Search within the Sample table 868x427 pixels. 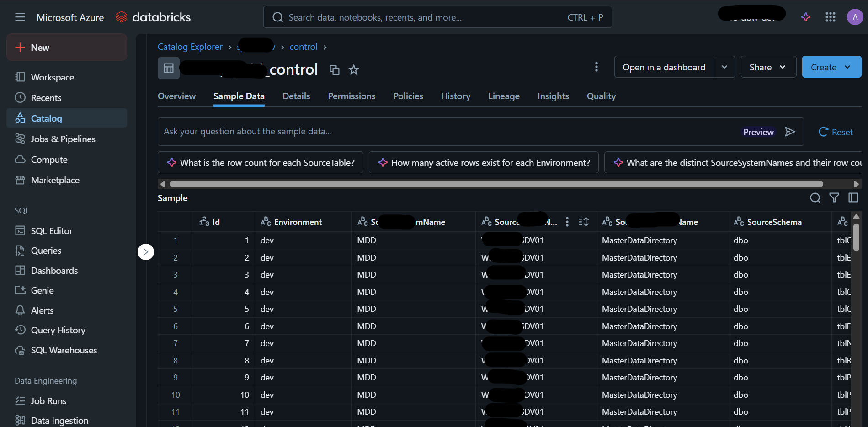coord(815,197)
